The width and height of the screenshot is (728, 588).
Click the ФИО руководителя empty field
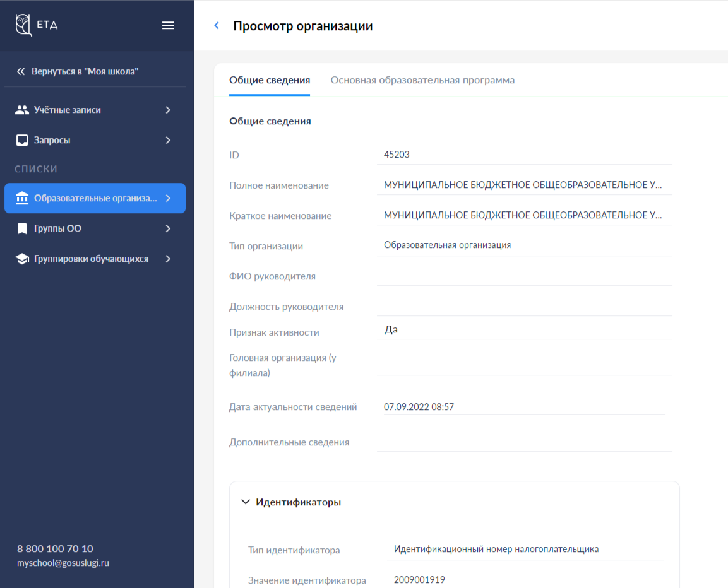point(524,276)
